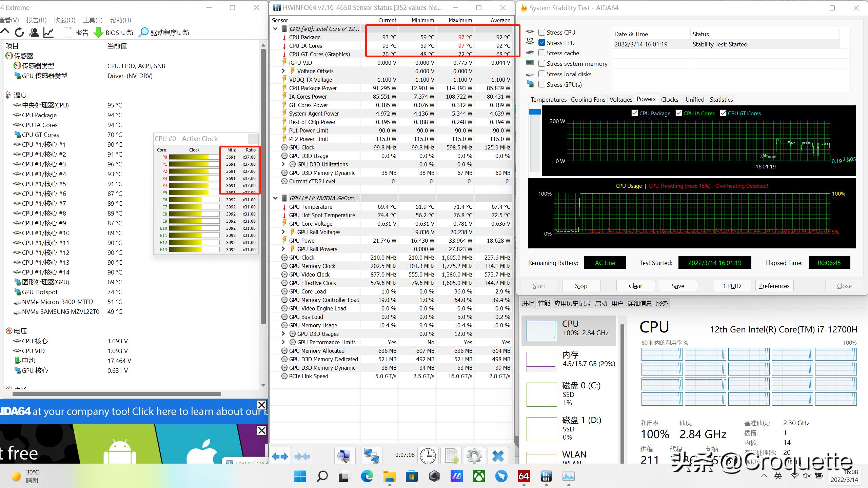Toggle the CPU GT Cores graph checkbox
Image resolution: width=868 pixels, height=488 pixels.
click(x=723, y=113)
